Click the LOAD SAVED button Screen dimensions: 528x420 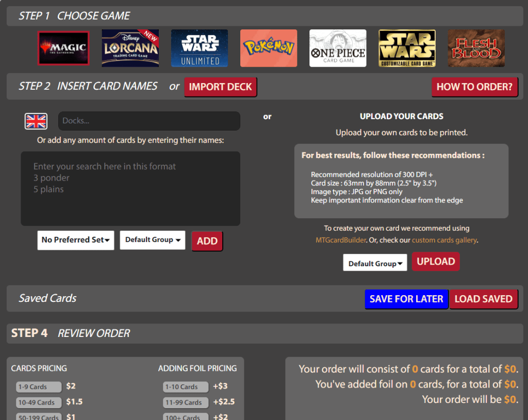pos(484,299)
